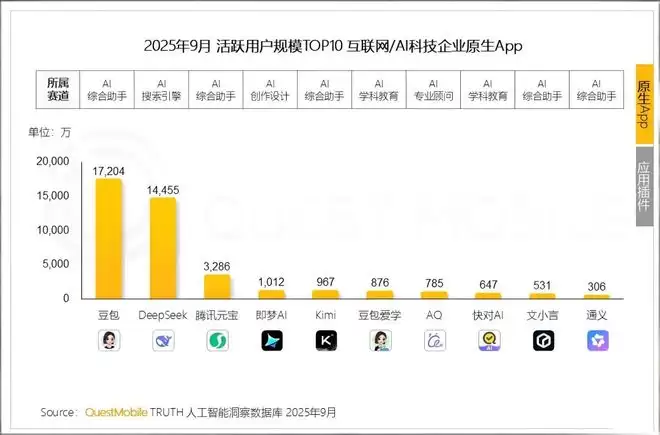Viewport: 660px width, 435px height.
Task: Click the 快对AI app icon
Action: tap(488, 341)
